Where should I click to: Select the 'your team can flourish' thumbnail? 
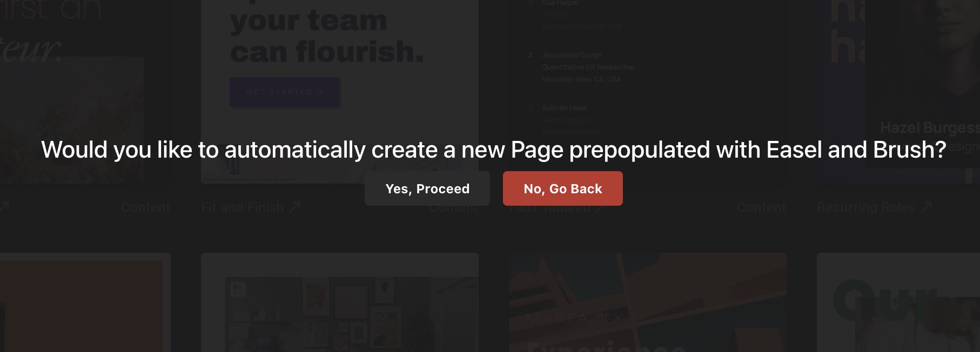coord(340,92)
